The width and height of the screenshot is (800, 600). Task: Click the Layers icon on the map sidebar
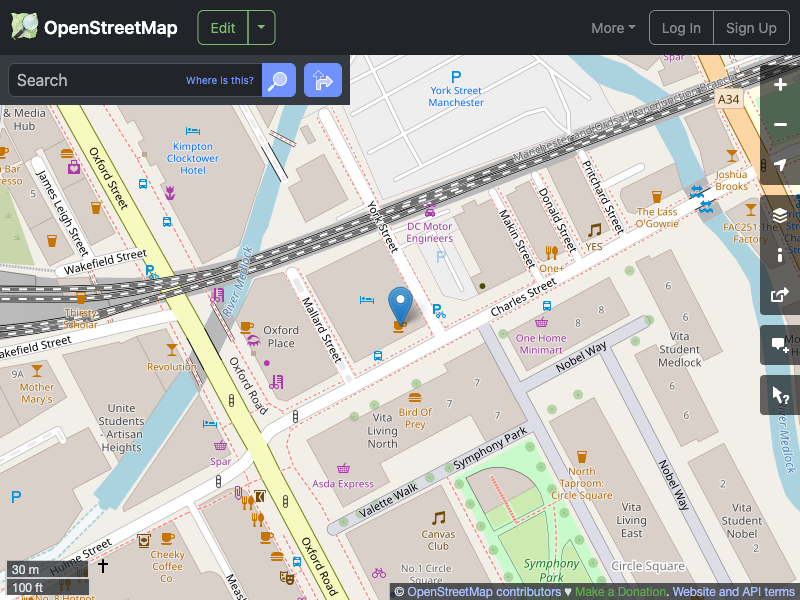(x=780, y=215)
